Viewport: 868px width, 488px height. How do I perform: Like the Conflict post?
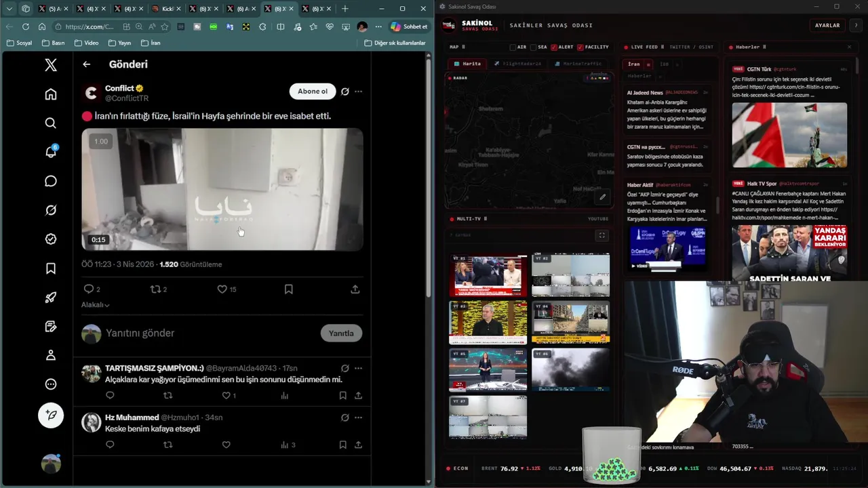coord(222,289)
